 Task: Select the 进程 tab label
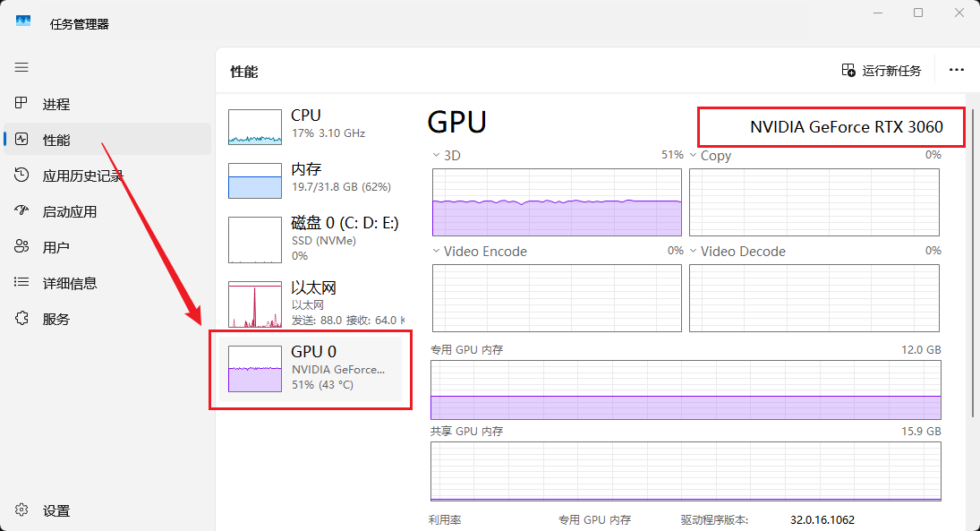tap(56, 105)
